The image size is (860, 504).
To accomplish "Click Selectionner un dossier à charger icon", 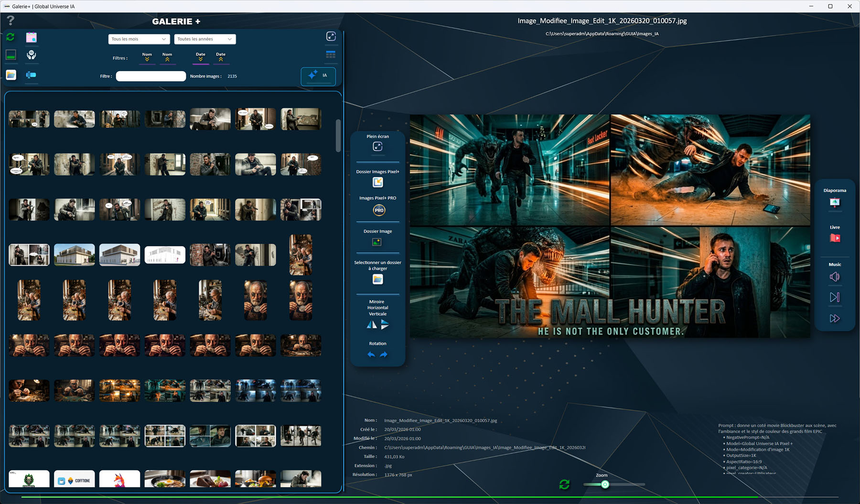I will (377, 279).
